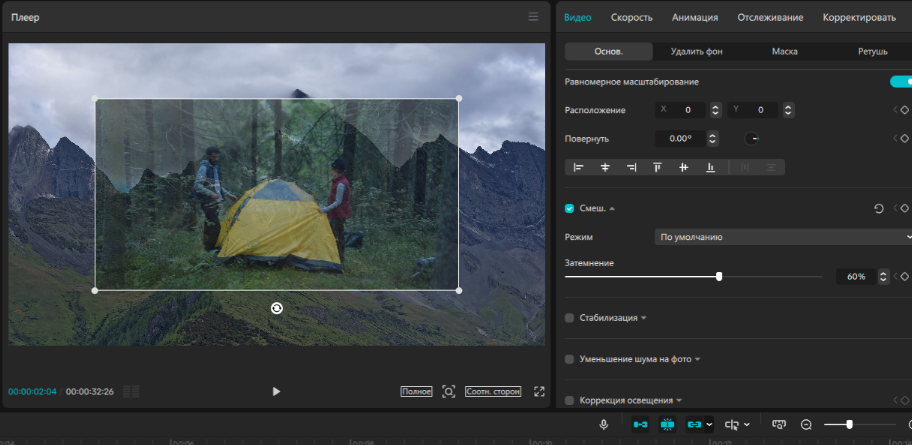Collapse the Смеш. section arrow
Screen dimensions: 912x445
click(x=612, y=208)
